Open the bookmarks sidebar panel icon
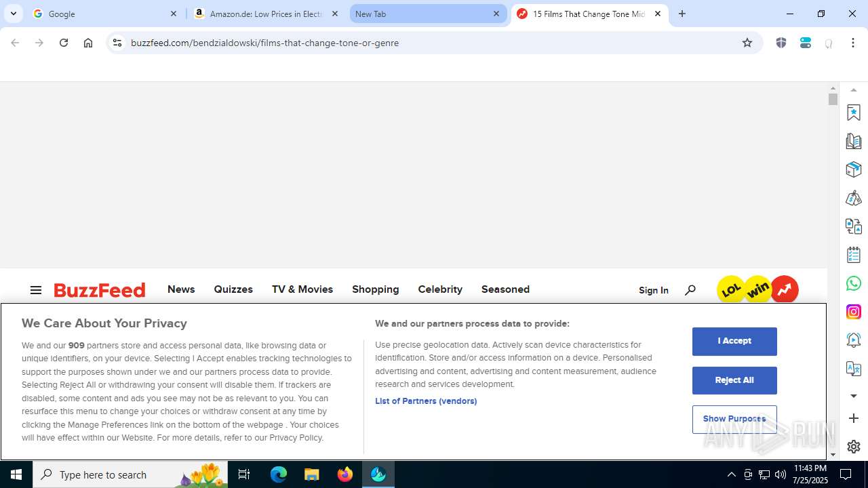This screenshot has height=488, width=868. tap(854, 113)
